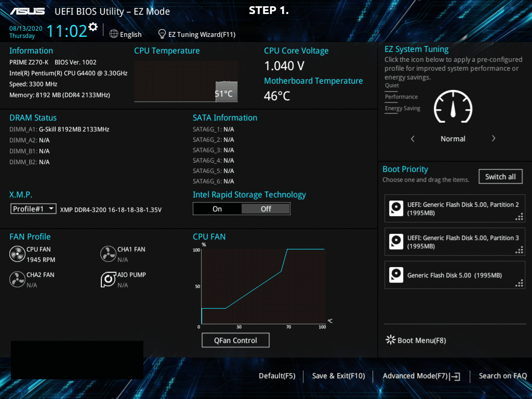This screenshot has height=399, width=532.
Task: Click the DIMM_A2: N/A row
Action: [30, 140]
